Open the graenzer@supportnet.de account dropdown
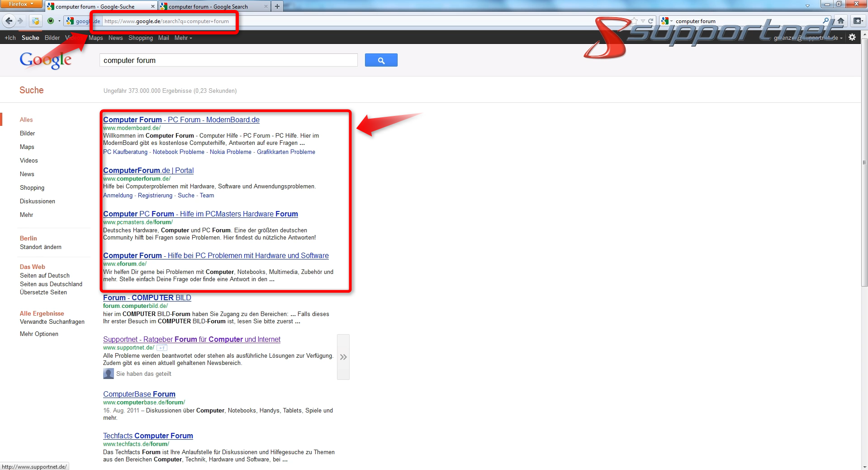This screenshot has width=868, height=470. 810,38
